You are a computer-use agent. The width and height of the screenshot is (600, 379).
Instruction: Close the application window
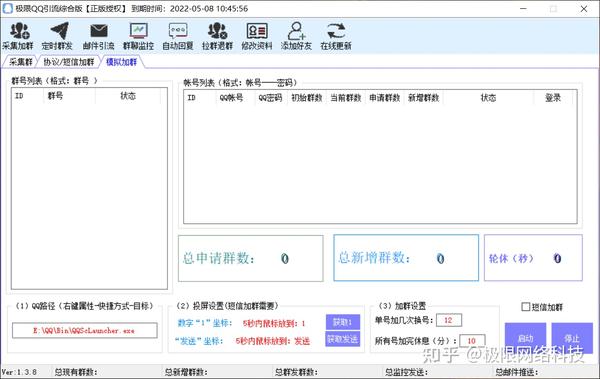[584, 8]
